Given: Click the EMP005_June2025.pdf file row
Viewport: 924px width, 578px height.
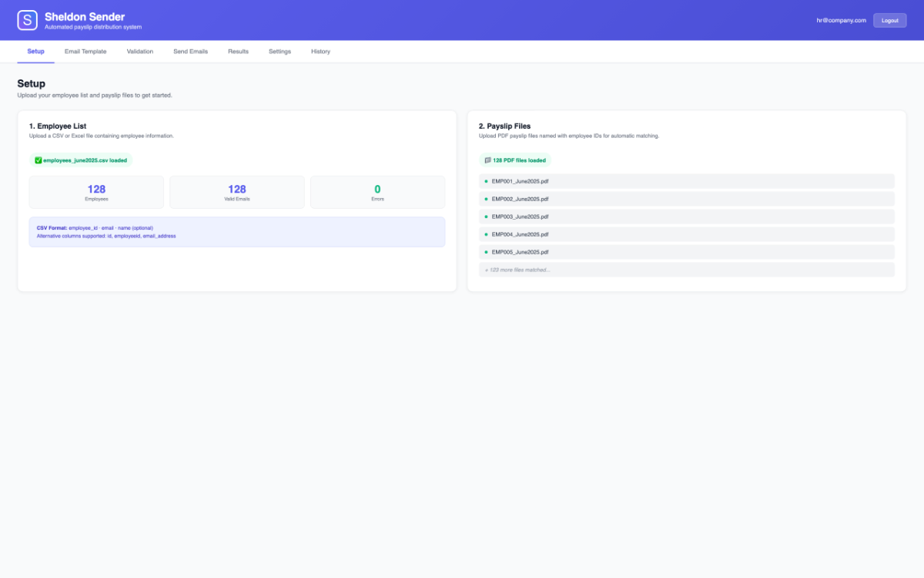Looking at the screenshot, I should tap(687, 252).
